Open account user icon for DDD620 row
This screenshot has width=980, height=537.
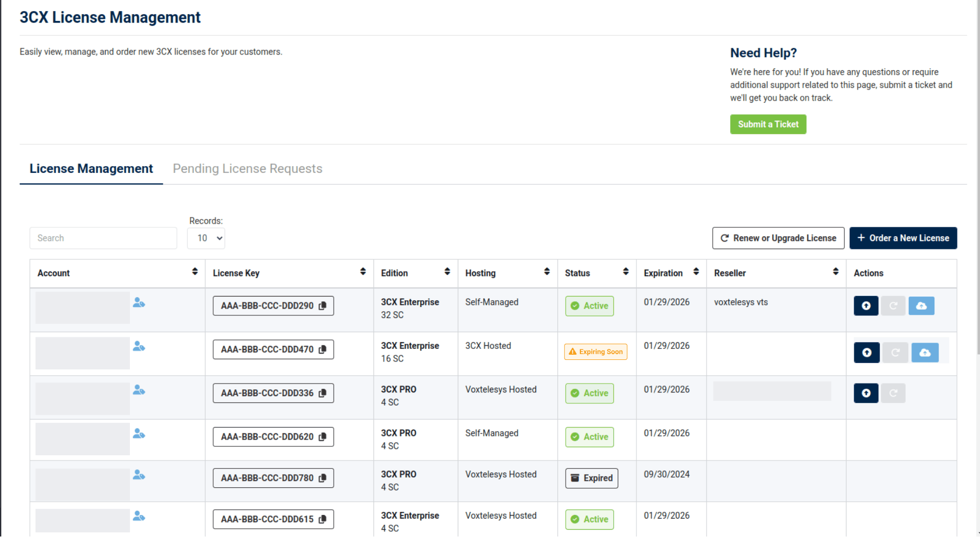pyautogui.click(x=139, y=434)
